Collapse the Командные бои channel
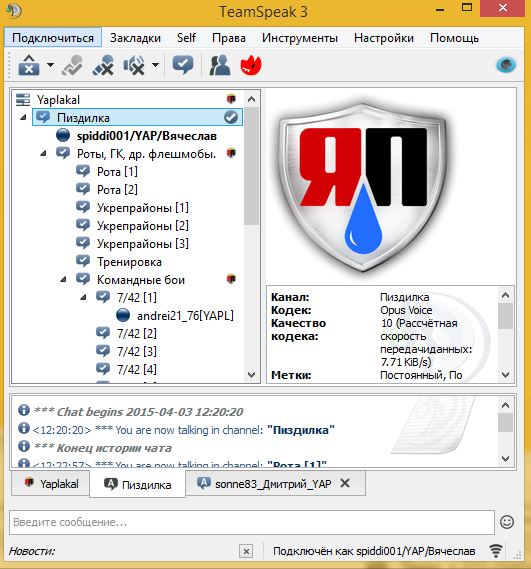This screenshot has height=569, width=531. pos(63,279)
